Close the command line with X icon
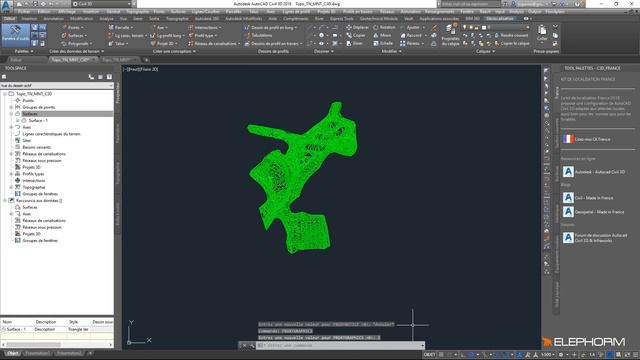 coord(244,345)
